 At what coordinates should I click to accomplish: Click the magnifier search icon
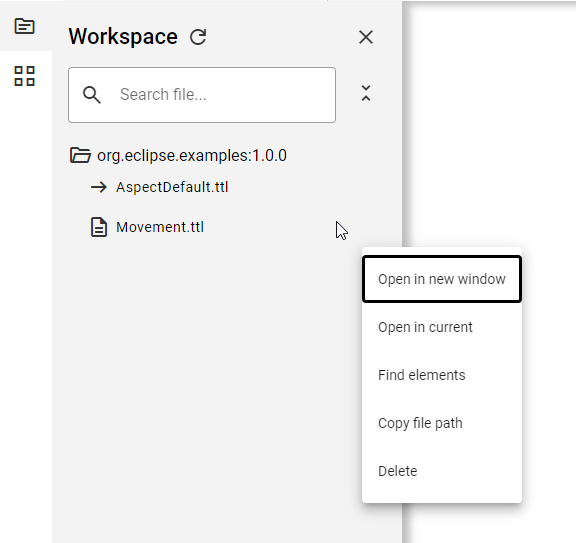91,95
